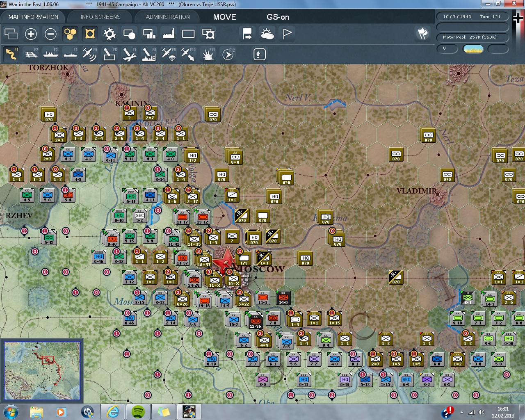Select the 0-46 HQ counter west of Moscow
The image size is (525, 420).
(x=99, y=257)
